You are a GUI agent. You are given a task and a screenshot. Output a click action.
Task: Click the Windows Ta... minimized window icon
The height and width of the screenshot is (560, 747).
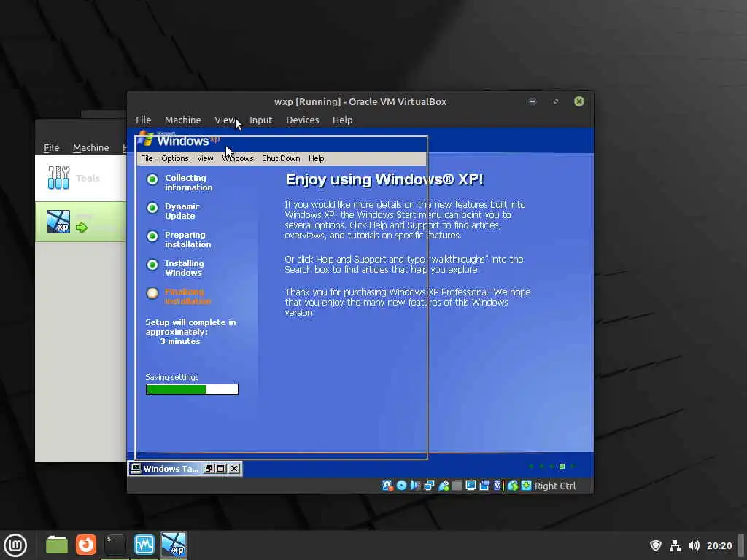(x=136, y=469)
